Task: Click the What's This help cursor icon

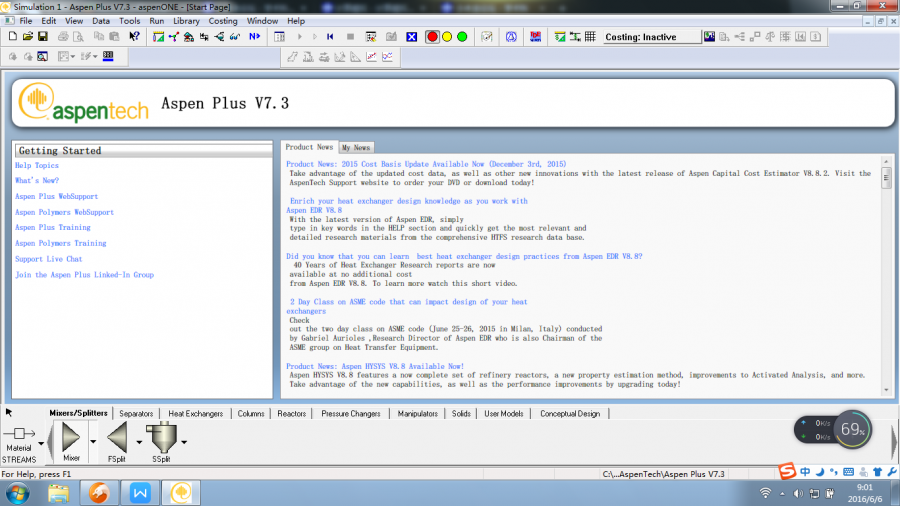Action: tap(134, 37)
